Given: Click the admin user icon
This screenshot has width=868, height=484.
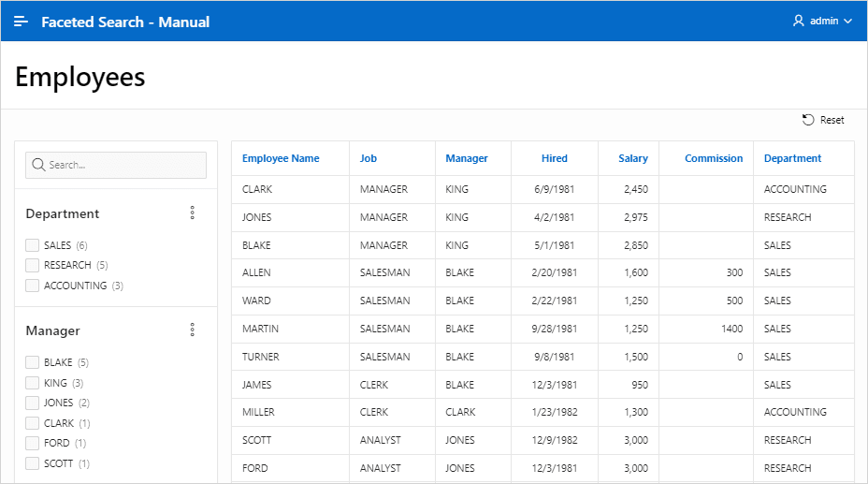Looking at the screenshot, I should (x=798, y=21).
